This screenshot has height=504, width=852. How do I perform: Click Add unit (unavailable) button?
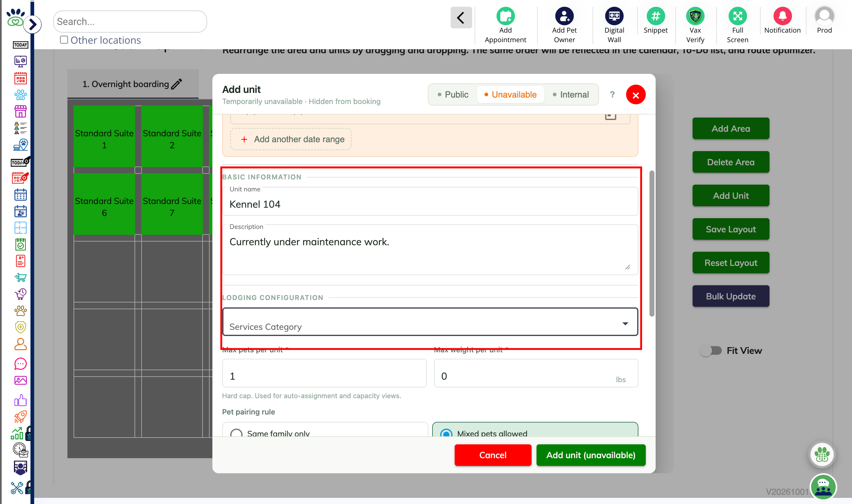pyautogui.click(x=591, y=455)
